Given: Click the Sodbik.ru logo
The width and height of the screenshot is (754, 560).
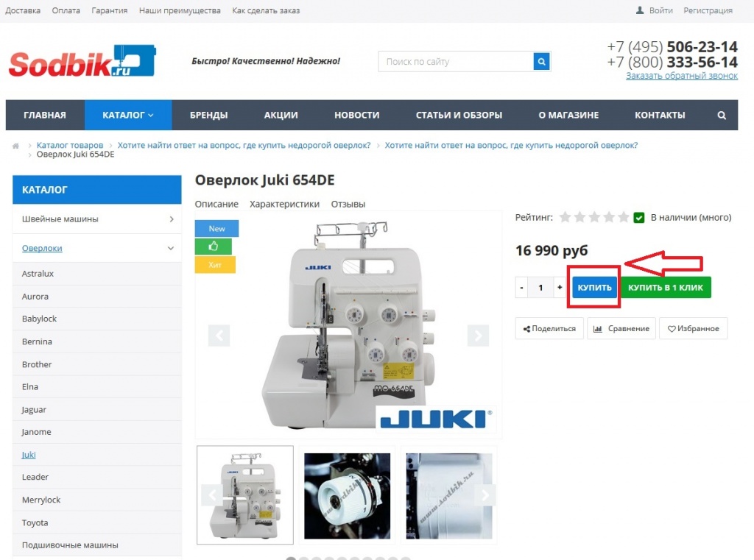Looking at the screenshot, I should (82, 61).
